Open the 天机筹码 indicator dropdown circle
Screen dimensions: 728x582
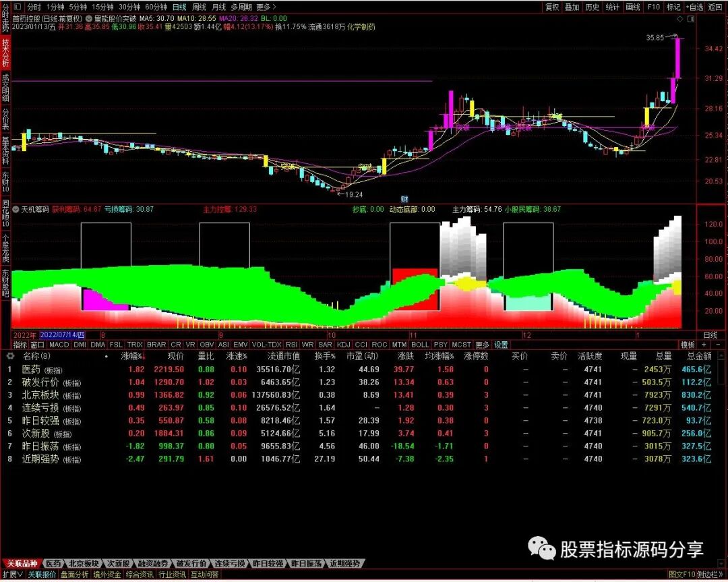click(x=16, y=210)
